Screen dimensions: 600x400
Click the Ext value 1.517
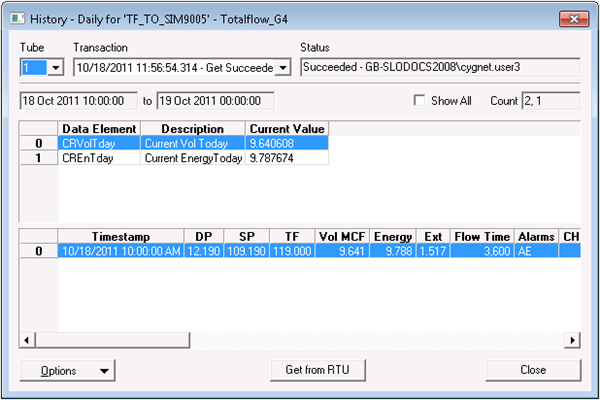[x=433, y=251]
